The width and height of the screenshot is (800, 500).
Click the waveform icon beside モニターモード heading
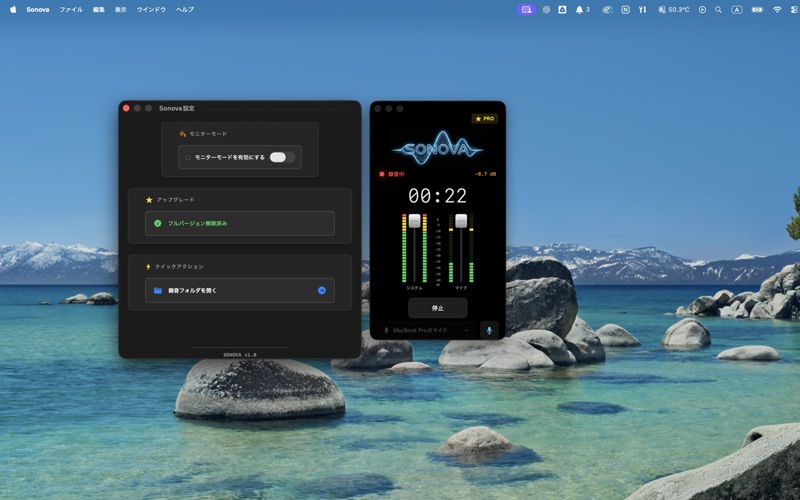(x=183, y=134)
